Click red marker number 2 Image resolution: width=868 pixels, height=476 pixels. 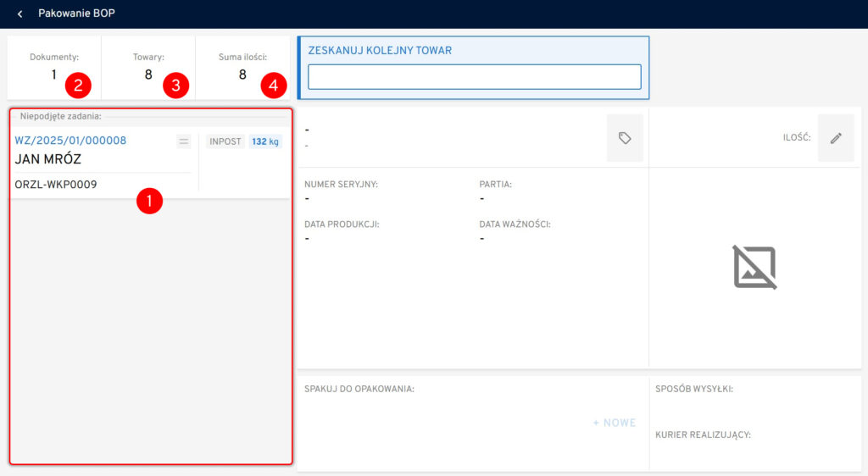[x=78, y=85]
